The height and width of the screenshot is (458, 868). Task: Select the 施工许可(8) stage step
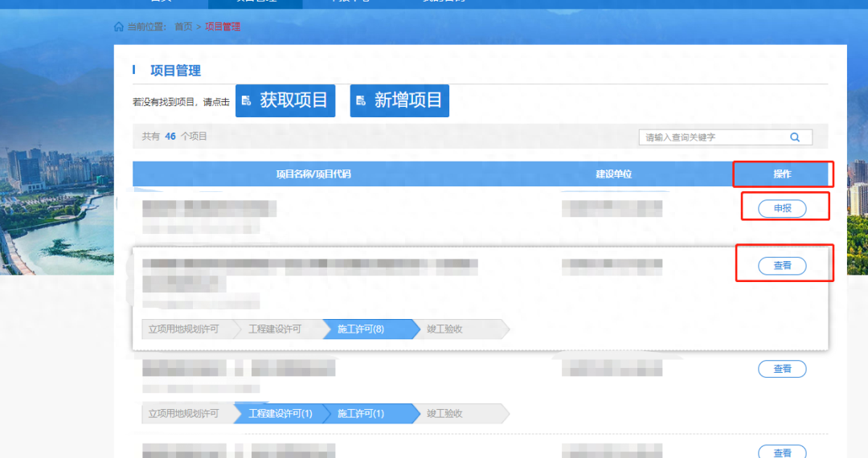pos(361,329)
